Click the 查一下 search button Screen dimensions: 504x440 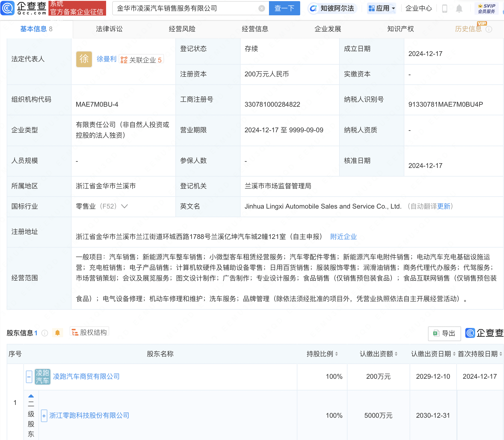tap(285, 8)
